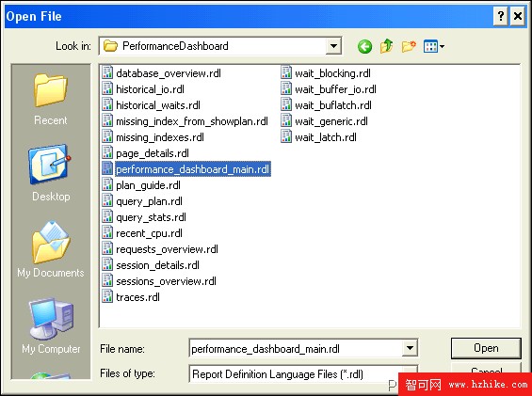Click the Open button
The height and width of the screenshot is (396, 532).
pyautogui.click(x=486, y=348)
